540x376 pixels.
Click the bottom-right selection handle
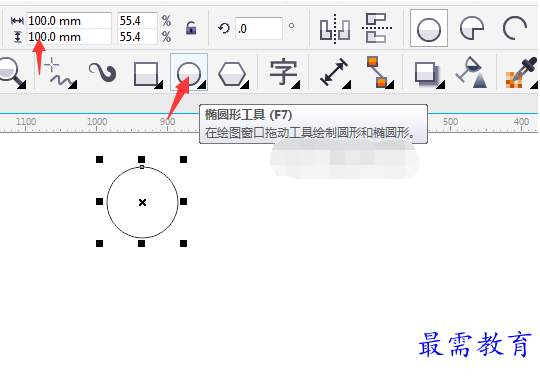click(x=184, y=244)
